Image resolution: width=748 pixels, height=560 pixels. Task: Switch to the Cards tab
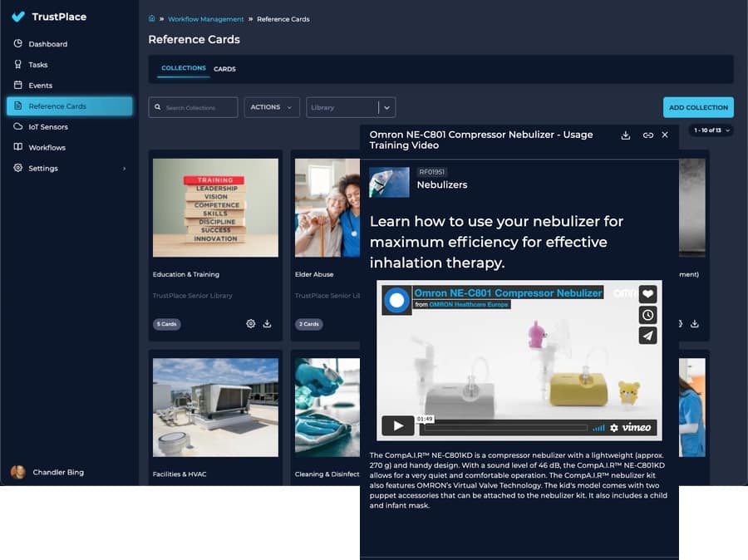[x=224, y=69]
